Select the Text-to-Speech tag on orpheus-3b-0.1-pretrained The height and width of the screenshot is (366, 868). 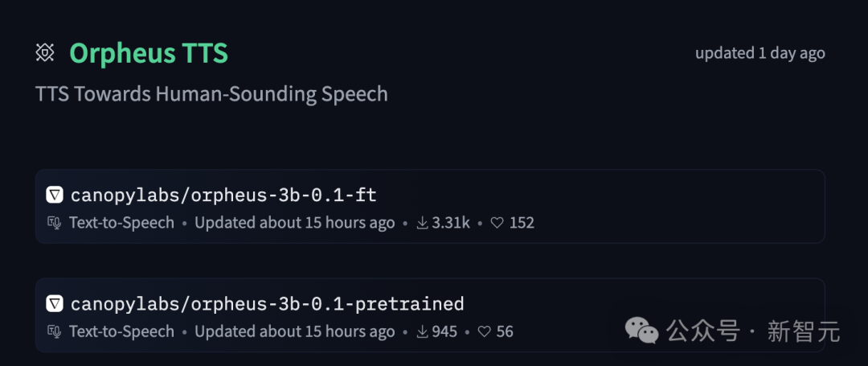coord(121,331)
